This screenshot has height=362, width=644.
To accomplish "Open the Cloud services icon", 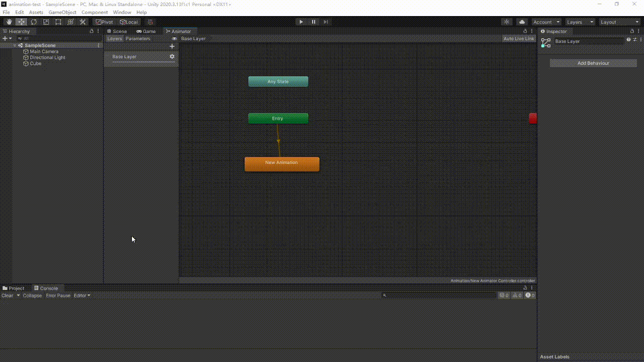I will pyautogui.click(x=522, y=22).
